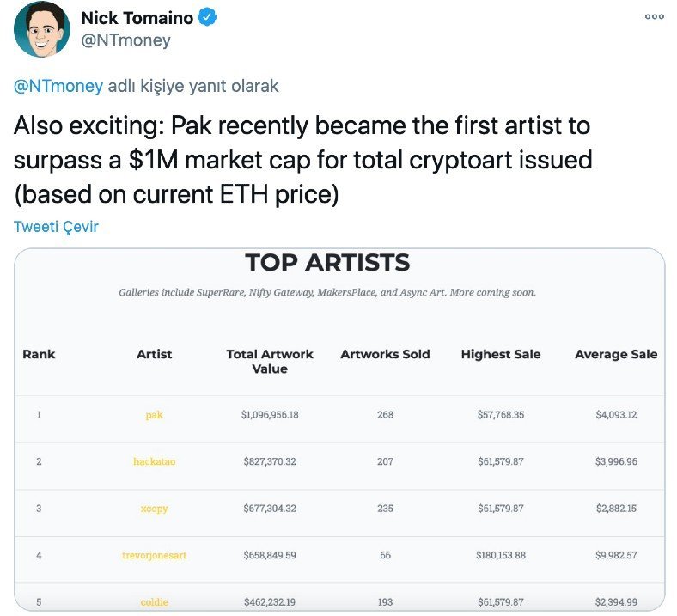Click the pak artist link

click(154, 415)
